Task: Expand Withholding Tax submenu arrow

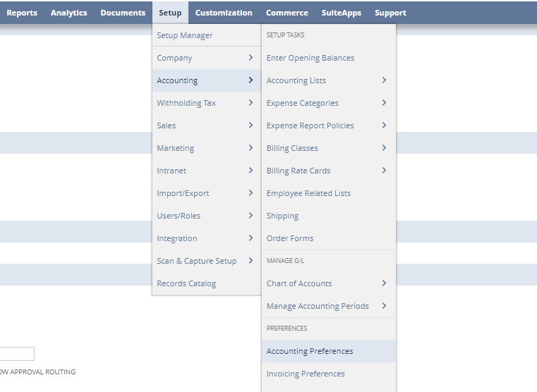Action: 251,103
